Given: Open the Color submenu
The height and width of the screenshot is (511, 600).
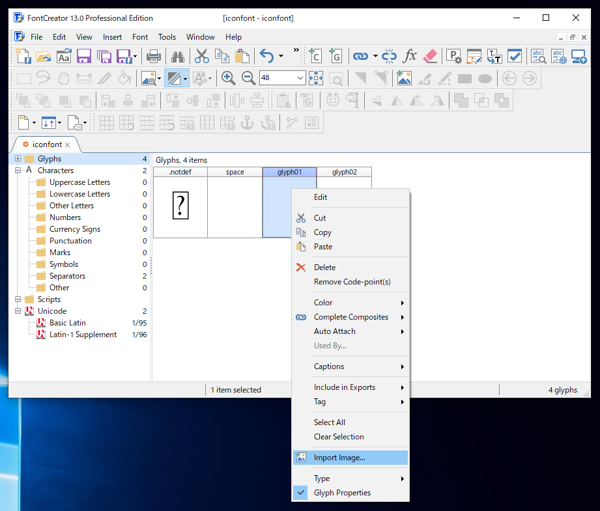Looking at the screenshot, I should [351, 302].
